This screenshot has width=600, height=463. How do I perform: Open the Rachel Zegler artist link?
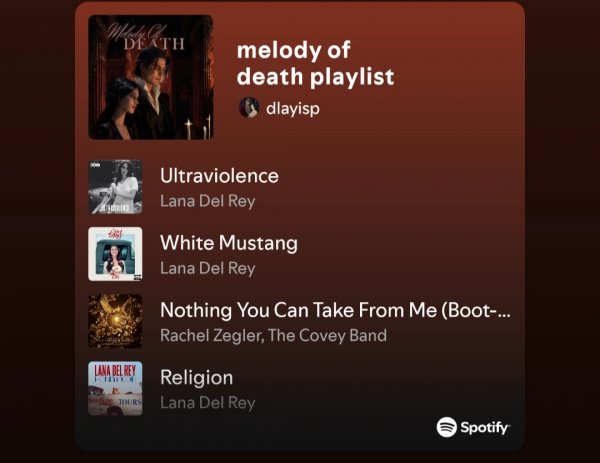coord(212,336)
